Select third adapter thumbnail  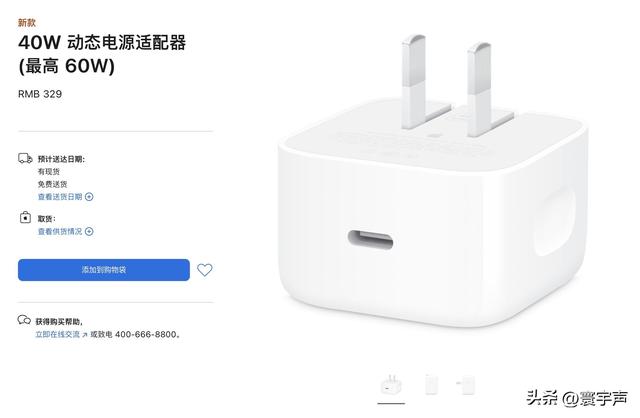point(466,385)
